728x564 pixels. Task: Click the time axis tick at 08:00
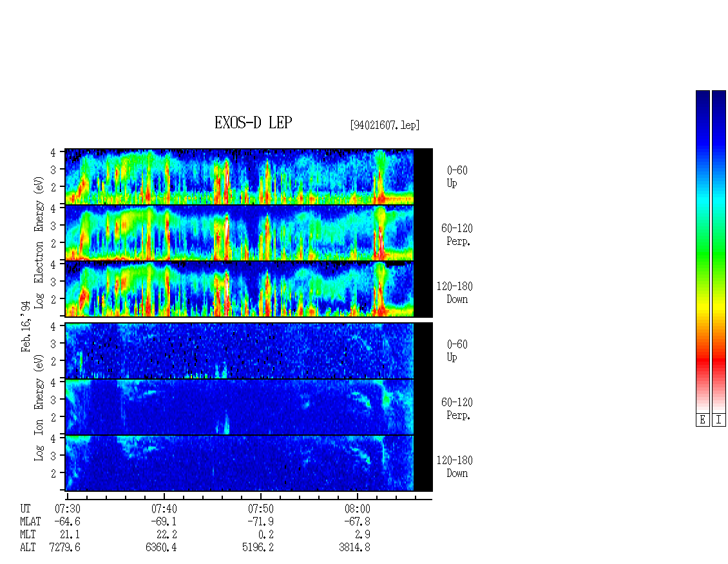(x=357, y=497)
